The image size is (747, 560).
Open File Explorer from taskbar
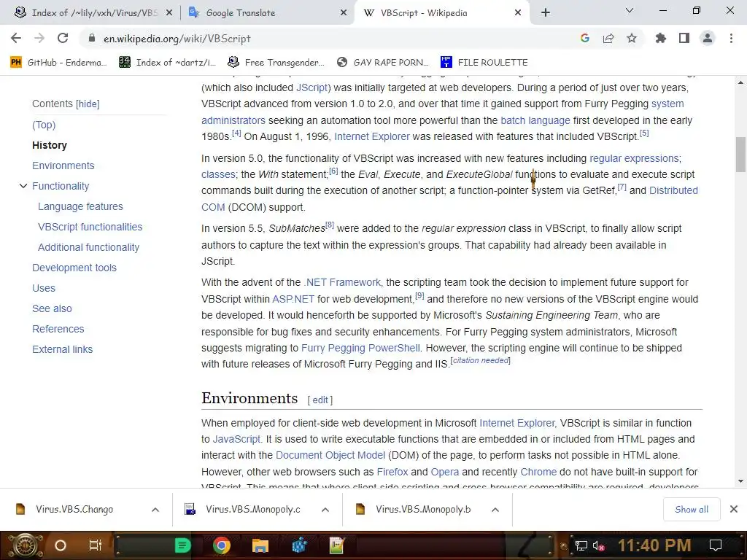pyautogui.click(x=260, y=545)
